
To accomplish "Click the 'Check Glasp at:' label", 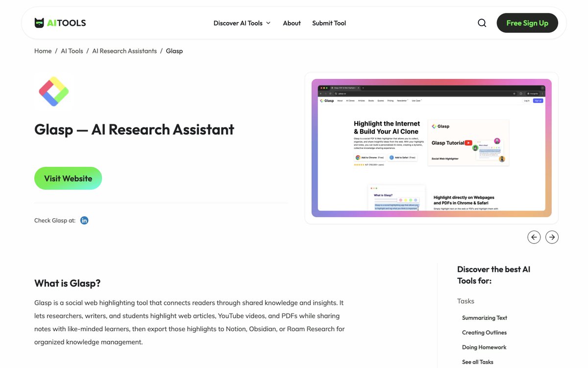I will [x=55, y=220].
